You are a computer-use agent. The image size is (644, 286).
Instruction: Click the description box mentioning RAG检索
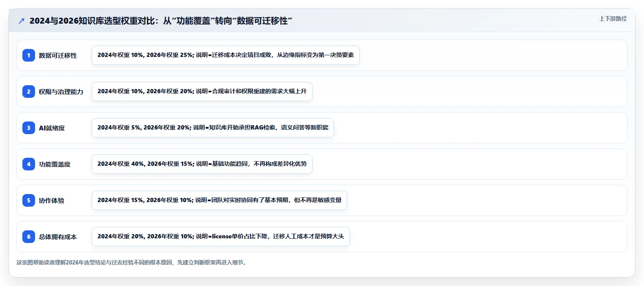pos(213,128)
